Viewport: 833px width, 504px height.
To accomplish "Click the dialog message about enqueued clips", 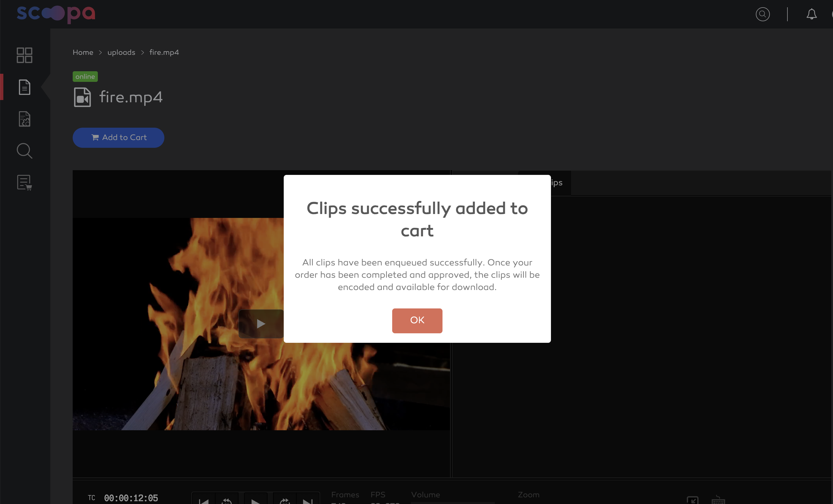I will coord(417,275).
